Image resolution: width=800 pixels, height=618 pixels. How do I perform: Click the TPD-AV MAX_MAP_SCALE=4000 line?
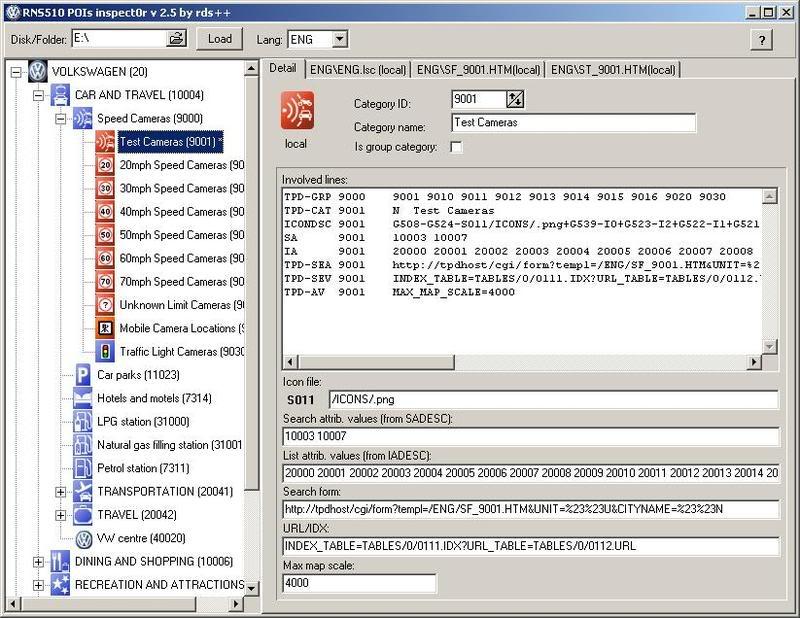pyautogui.click(x=399, y=292)
